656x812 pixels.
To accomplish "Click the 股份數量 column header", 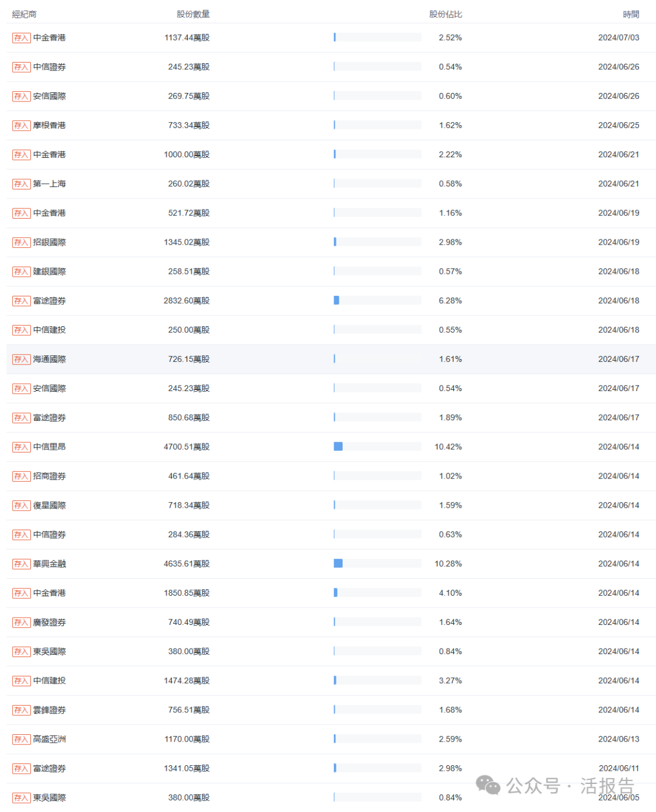I will pyautogui.click(x=193, y=14).
